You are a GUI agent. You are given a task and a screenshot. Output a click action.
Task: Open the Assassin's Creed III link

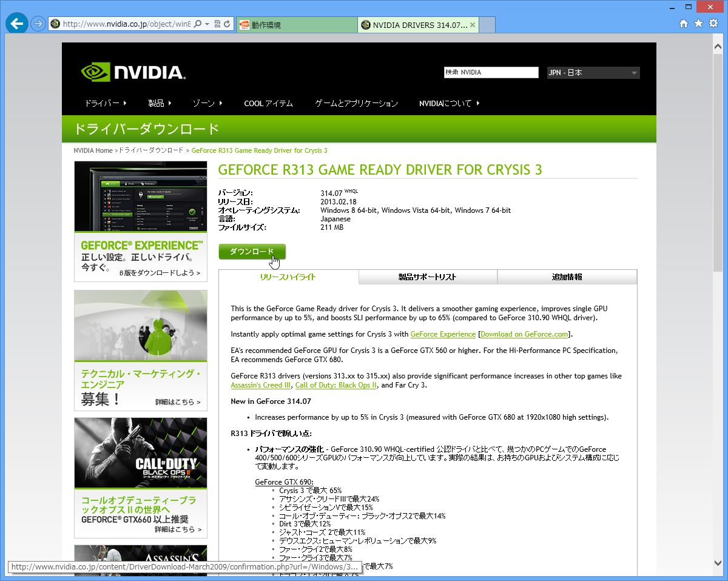[261, 385]
